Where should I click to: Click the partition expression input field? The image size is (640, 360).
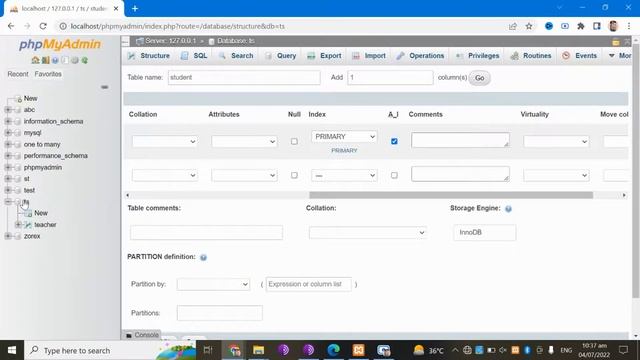coord(309,284)
